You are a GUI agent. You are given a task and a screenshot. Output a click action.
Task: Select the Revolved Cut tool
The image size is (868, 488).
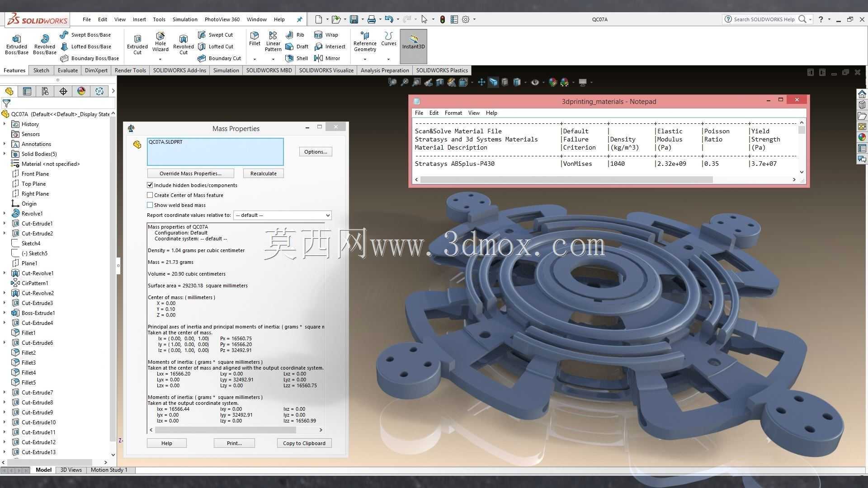coord(183,44)
